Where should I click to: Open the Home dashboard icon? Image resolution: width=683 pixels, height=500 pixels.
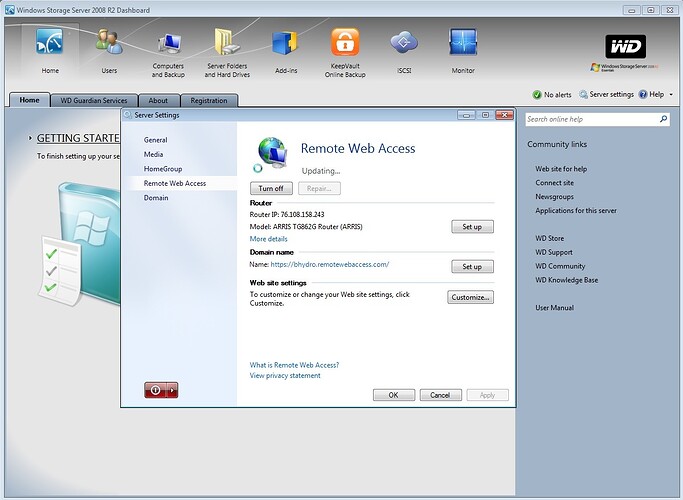tap(50, 42)
